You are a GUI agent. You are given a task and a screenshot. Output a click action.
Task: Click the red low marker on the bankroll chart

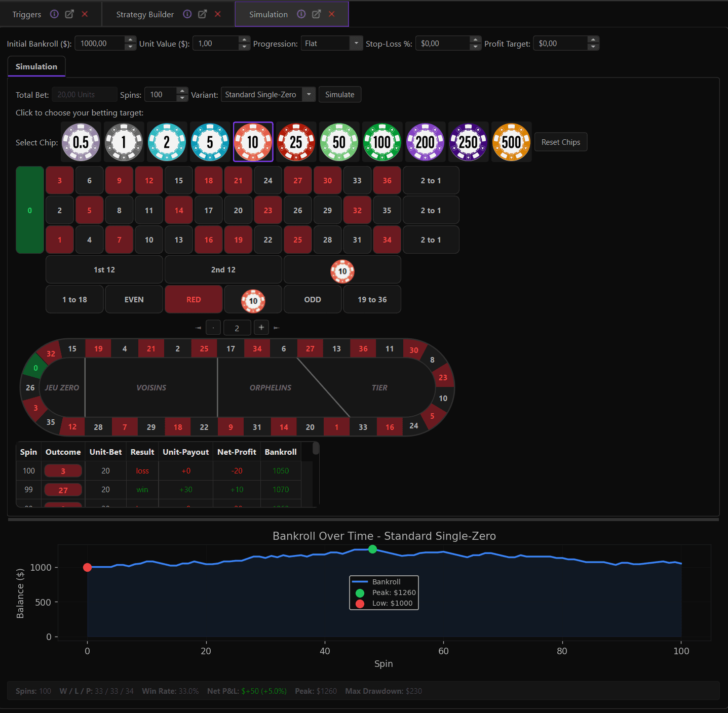click(x=87, y=567)
